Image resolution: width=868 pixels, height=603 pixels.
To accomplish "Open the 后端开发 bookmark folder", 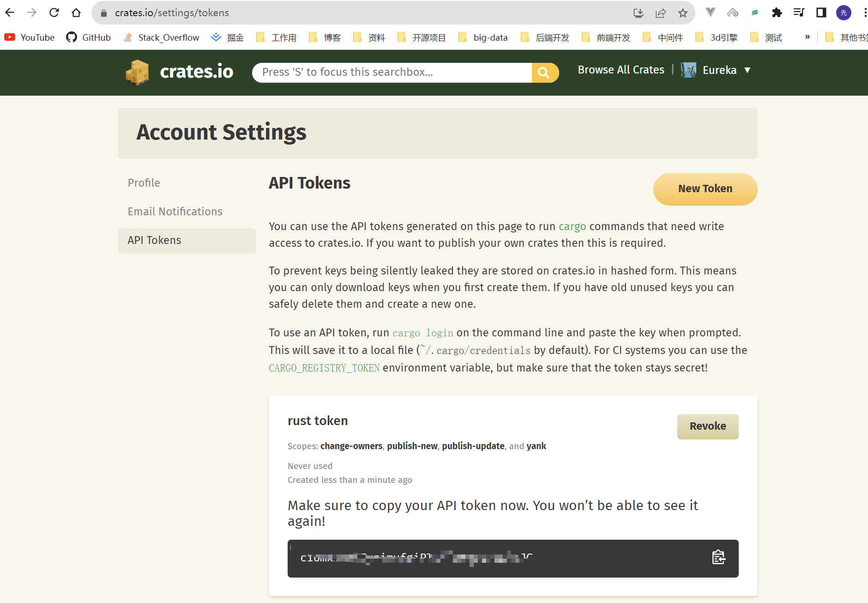I will coord(544,37).
